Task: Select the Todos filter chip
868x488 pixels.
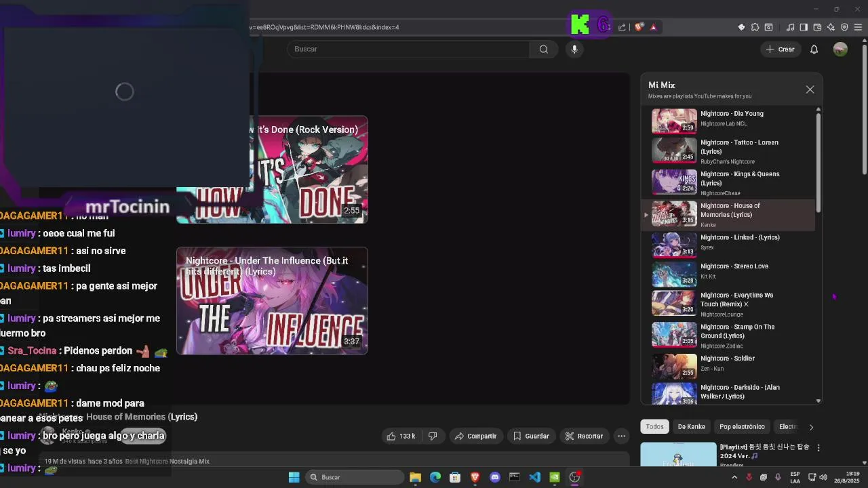Action: (x=655, y=426)
